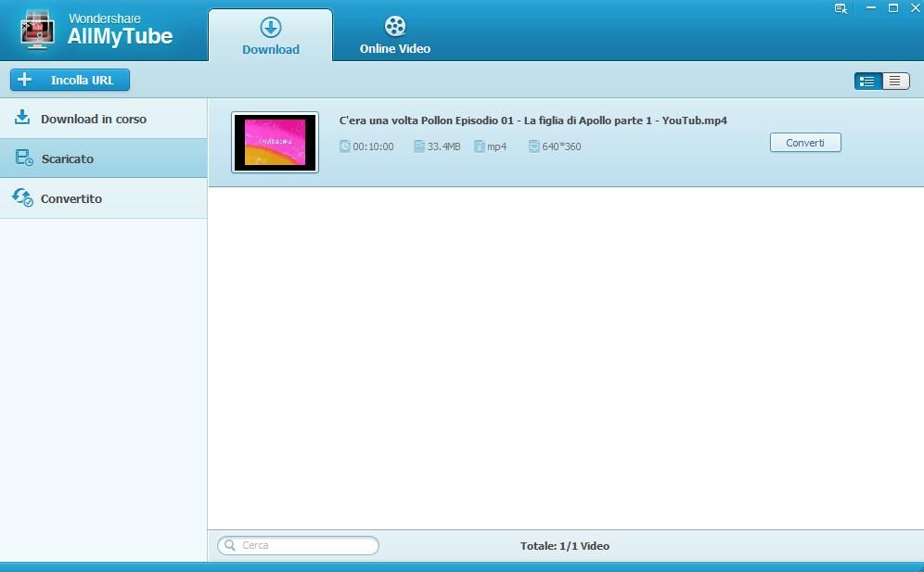
Task: Select Download in corso in sidebar
Action: tap(104, 119)
